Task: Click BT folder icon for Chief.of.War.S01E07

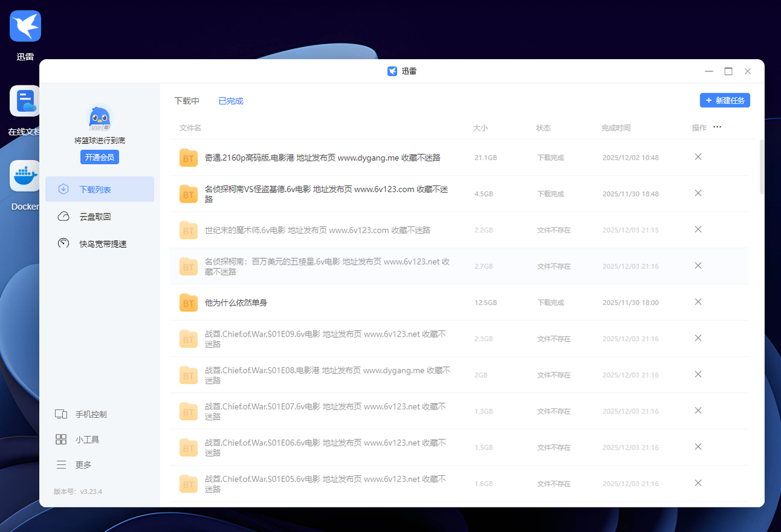Action: coord(189,411)
